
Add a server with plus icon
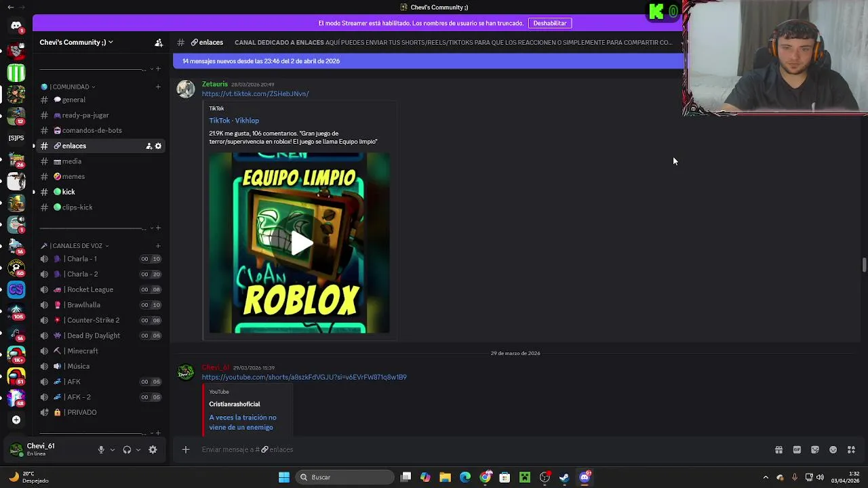(x=16, y=420)
